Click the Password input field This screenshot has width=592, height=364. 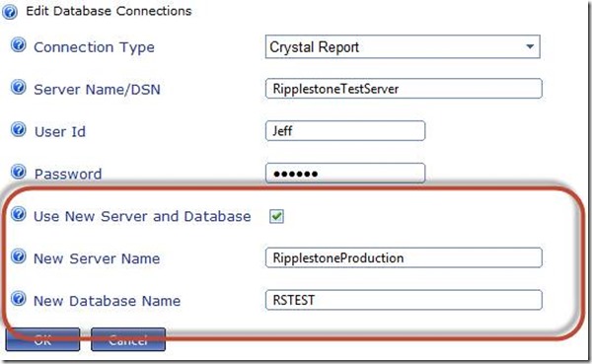(x=345, y=174)
